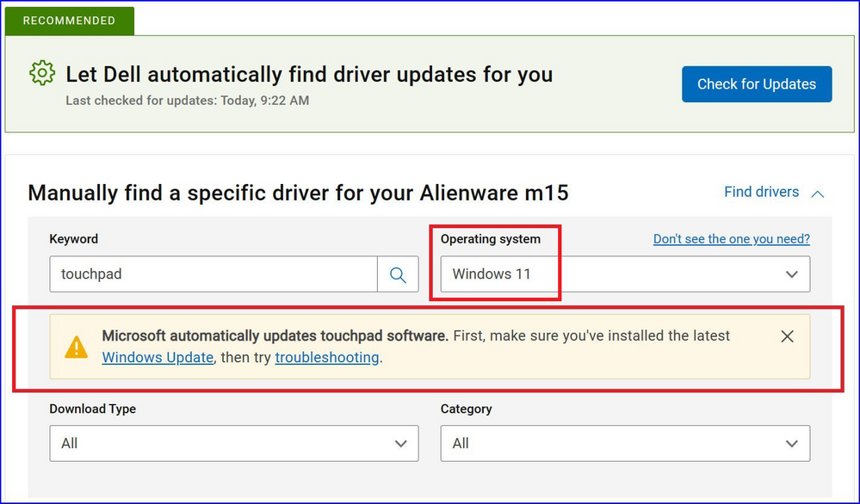Click heading 'Manually find a specific driver'
This screenshot has height=504, width=860.
click(298, 193)
